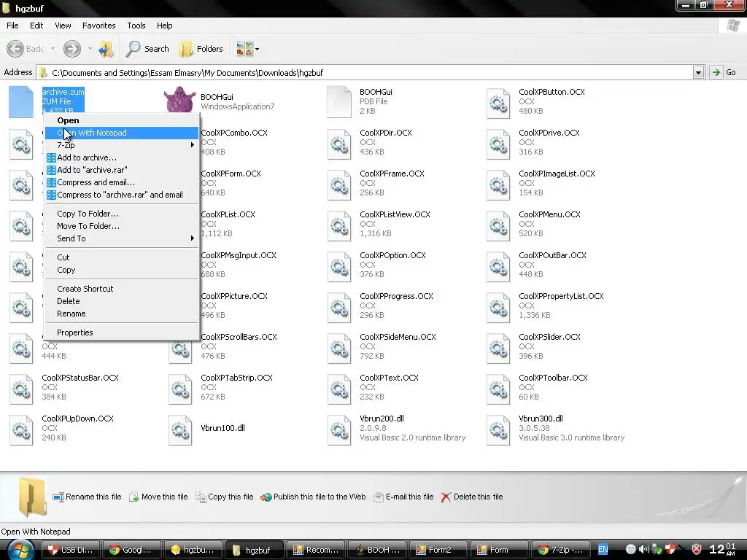
Task: Select the CoolXPProgress.OCX file icon
Action: tap(338, 307)
